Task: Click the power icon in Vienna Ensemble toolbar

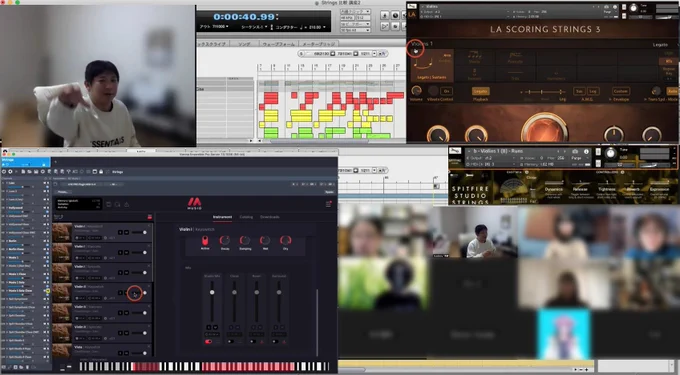Action: coord(4,172)
